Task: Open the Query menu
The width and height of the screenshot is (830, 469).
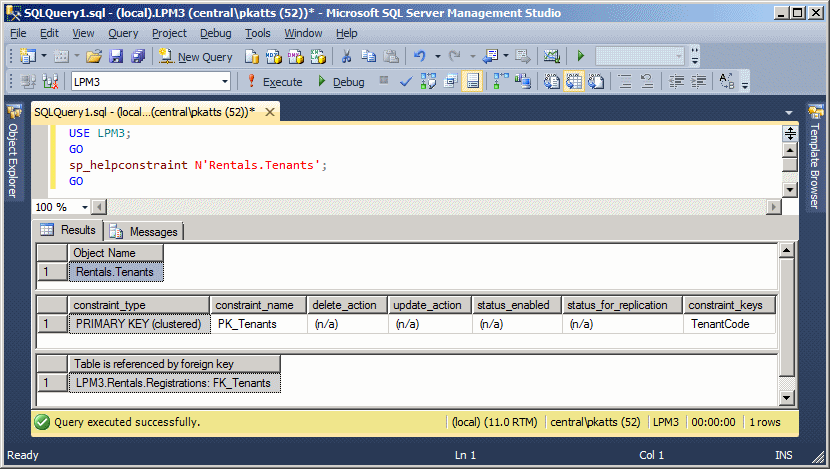Action: click(x=123, y=33)
